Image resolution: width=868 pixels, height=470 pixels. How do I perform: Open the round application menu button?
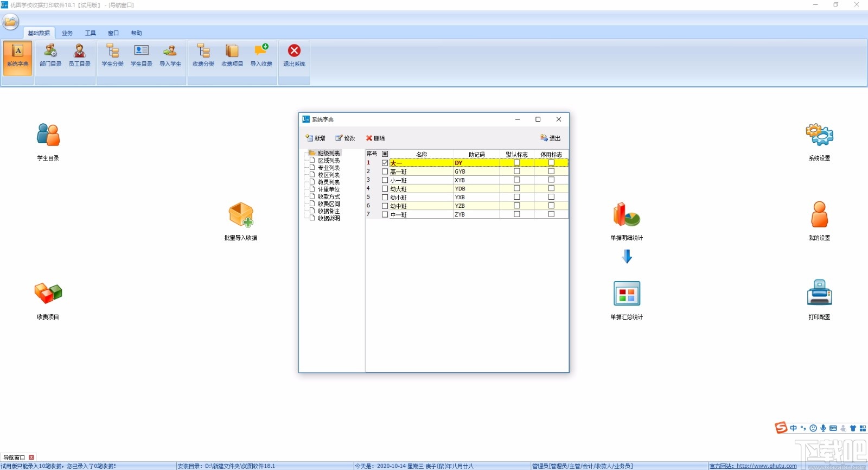point(10,22)
